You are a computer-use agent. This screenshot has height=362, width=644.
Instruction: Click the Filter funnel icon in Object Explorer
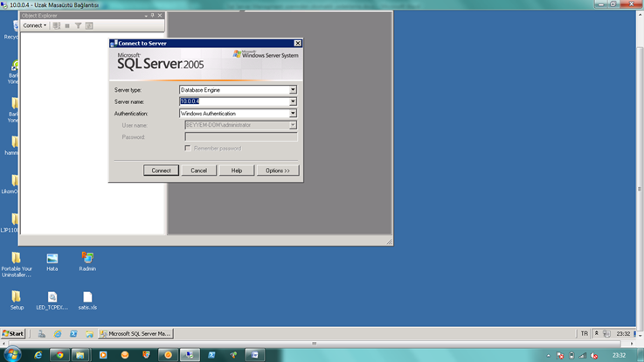click(x=78, y=25)
